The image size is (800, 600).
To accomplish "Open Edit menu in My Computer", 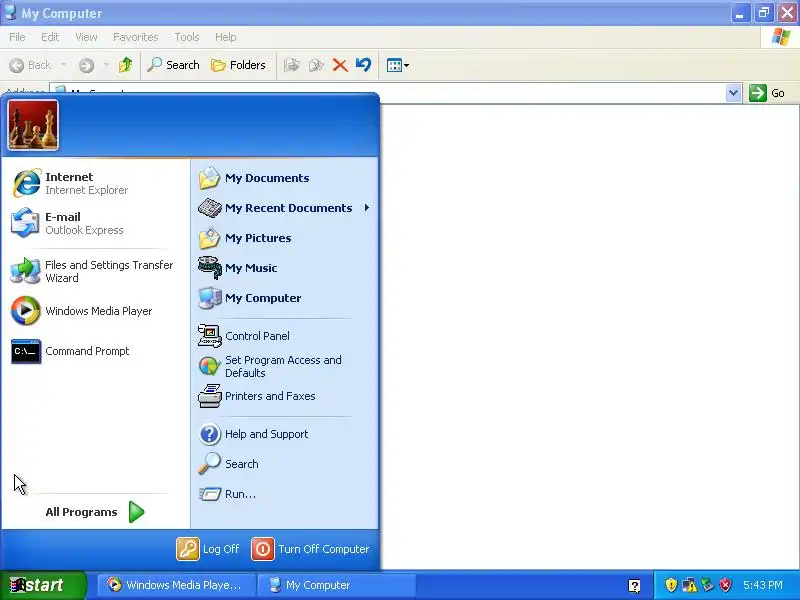I will (50, 37).
